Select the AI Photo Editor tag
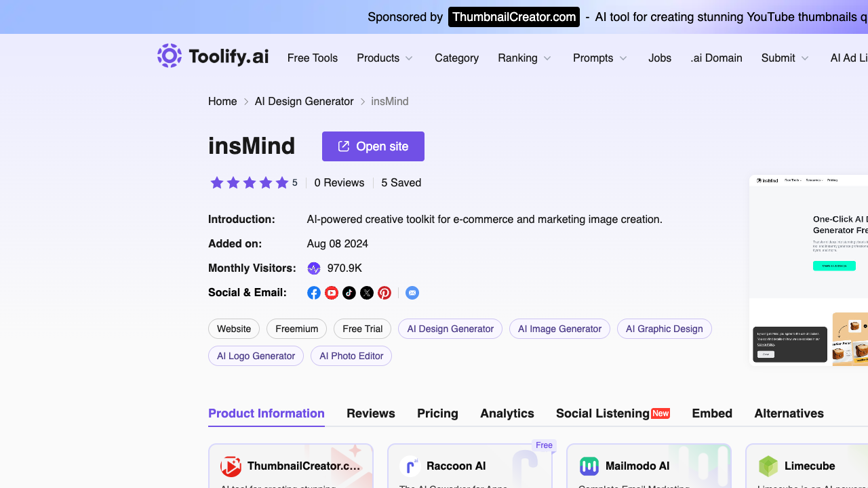The height and width of the screenshot is (488, 868). pos(351,356)
